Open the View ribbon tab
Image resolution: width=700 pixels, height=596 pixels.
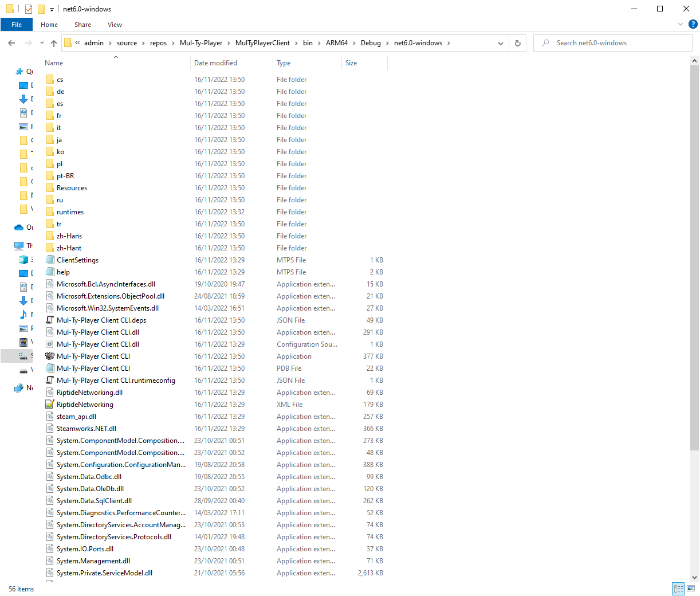coord(115,25)
